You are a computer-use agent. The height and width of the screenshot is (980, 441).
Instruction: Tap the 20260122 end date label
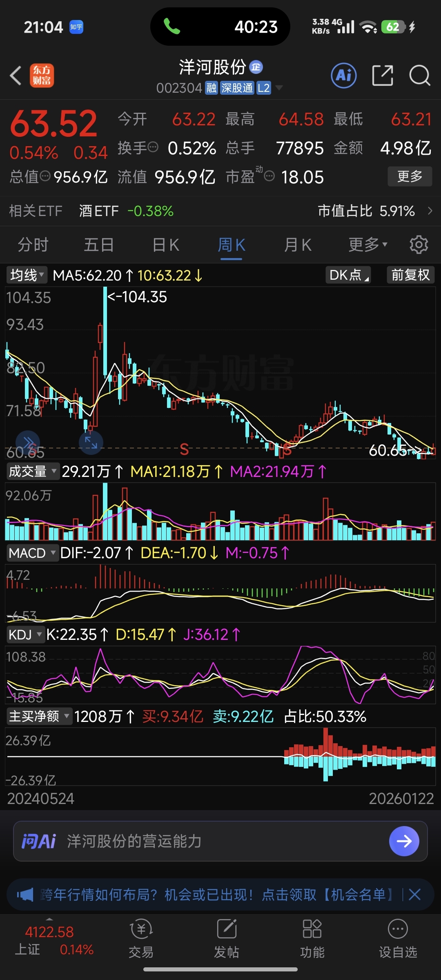coord(401,799)
